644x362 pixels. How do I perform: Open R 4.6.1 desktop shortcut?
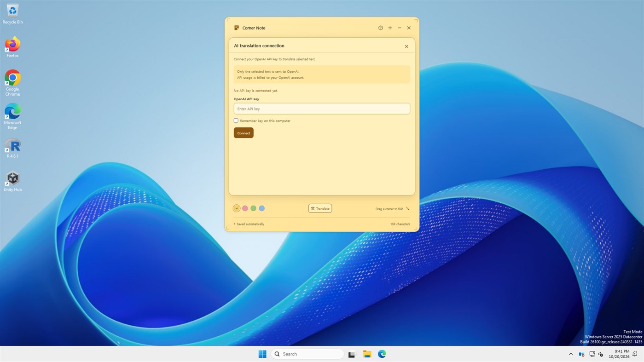12,148
